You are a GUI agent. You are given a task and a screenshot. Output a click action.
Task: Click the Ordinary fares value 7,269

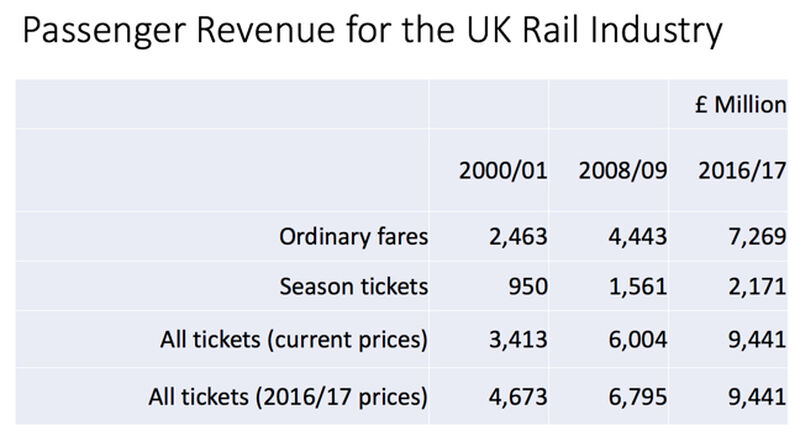[757, 237]
